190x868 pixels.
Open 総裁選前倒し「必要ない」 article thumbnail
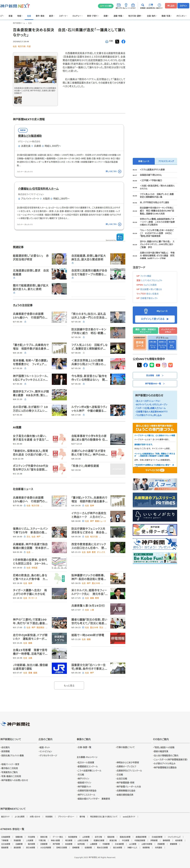click(x=59, y=259)
